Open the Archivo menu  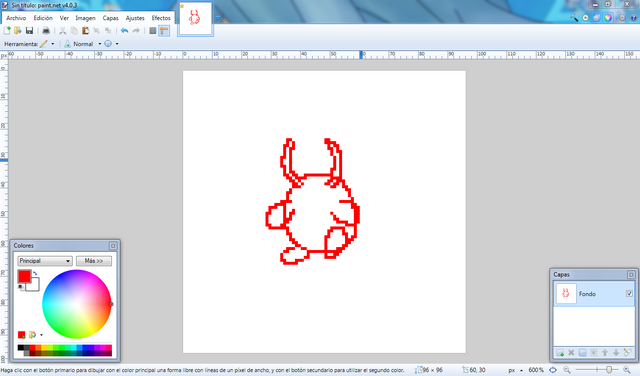(16, 18)
